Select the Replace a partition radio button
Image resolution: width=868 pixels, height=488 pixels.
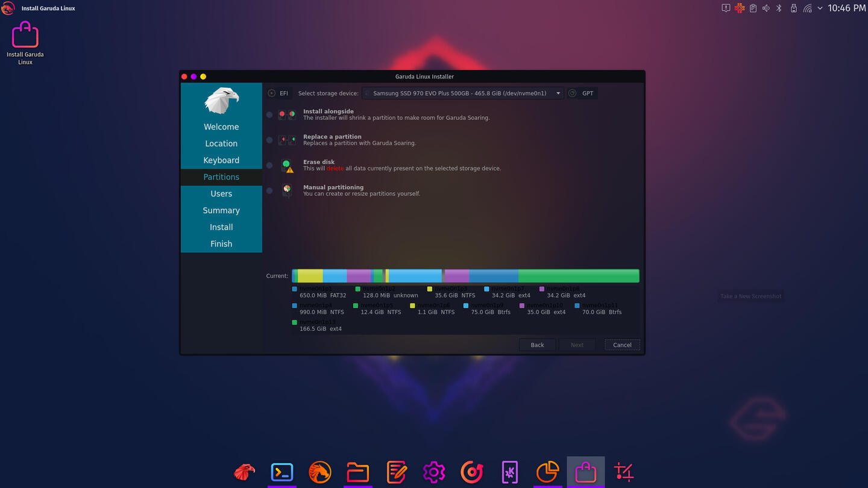[x=269, y=140]
